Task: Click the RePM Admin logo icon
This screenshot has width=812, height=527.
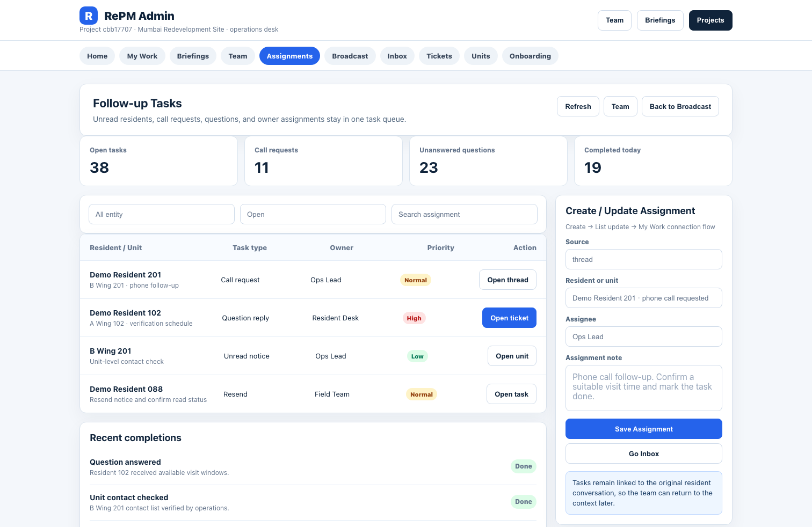Action: (x=89, y=16)
